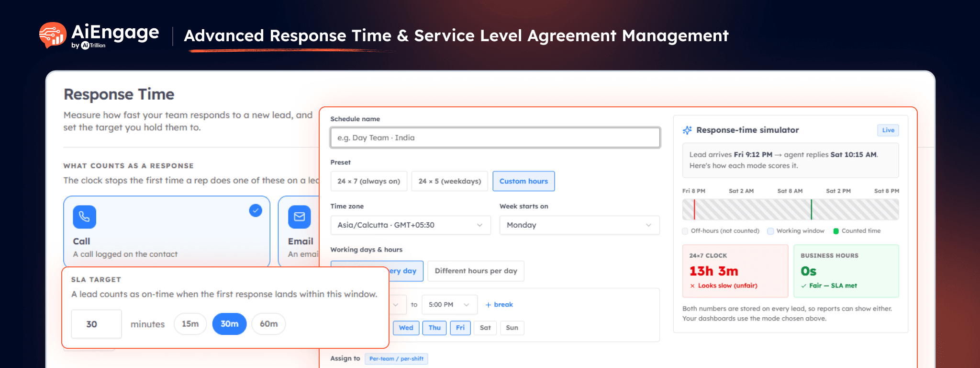Open the Time zone Asia/Calcutta dropdown
Image resolution: width=980 pixels, height=368 pixels.
pos(411,225)
